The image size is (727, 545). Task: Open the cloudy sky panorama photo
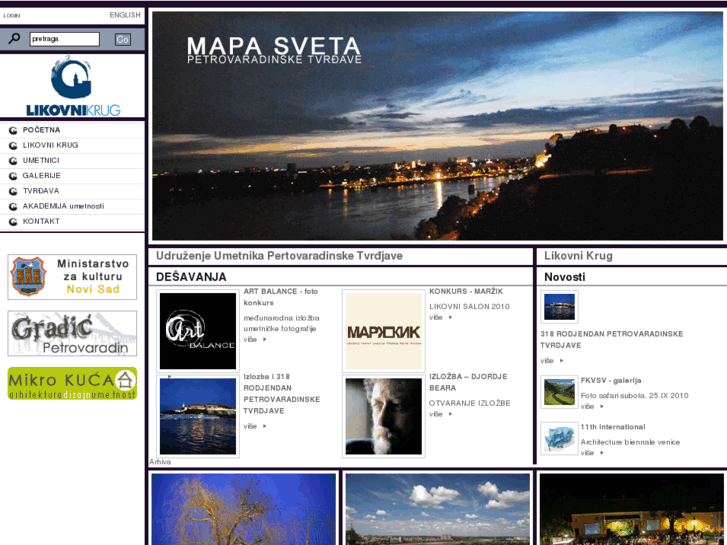point(438,509)
